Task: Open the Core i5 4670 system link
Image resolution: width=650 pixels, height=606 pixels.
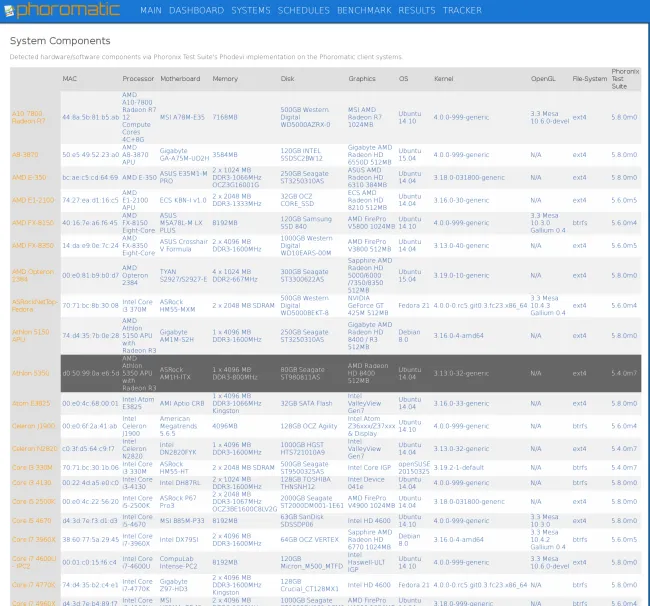Action: click(x=32, y=521)
